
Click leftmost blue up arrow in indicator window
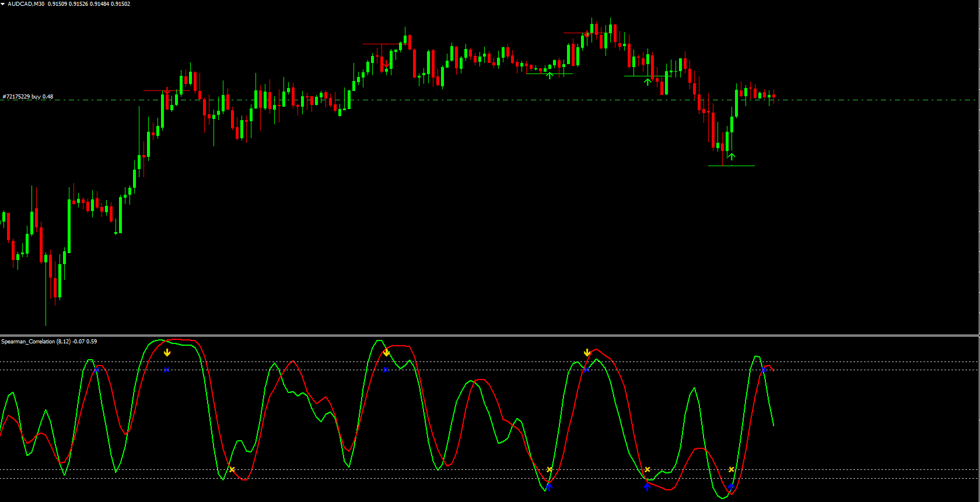click(x=549, y=487)
